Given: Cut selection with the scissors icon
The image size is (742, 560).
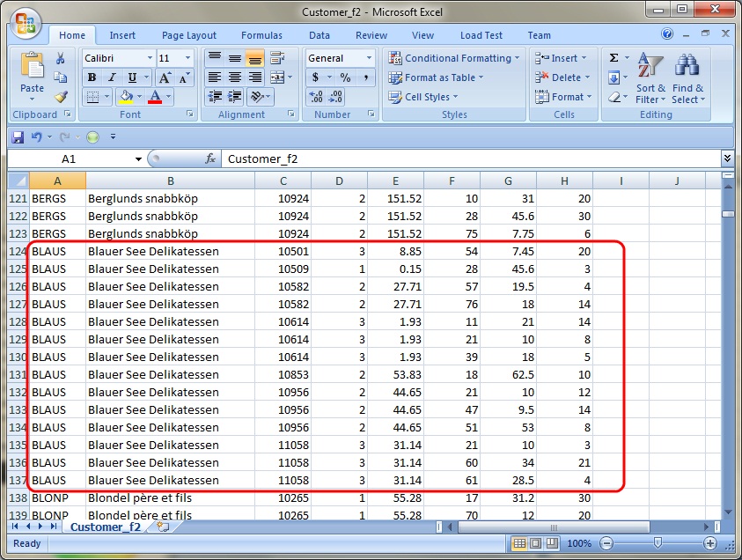Looking at the screenshot, I should click(61, 58).
